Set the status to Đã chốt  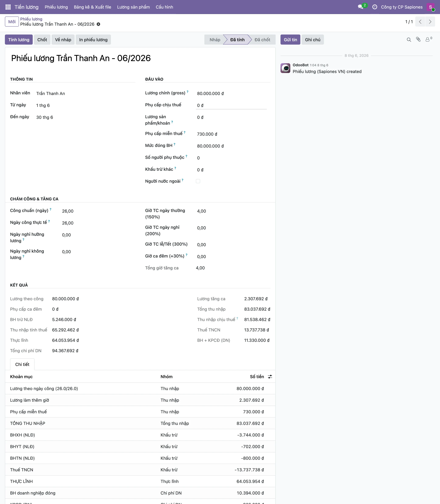click(262, 40)
